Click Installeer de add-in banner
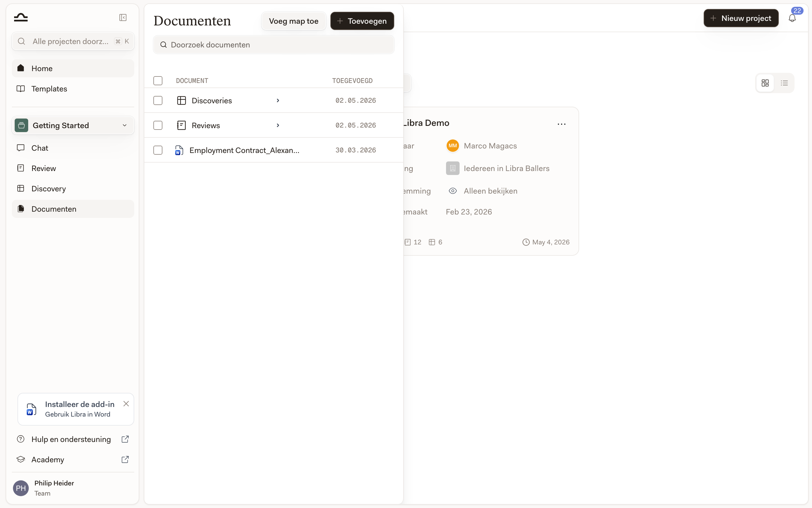The width and height of the screenshot is (812, 508). point(76,409)
